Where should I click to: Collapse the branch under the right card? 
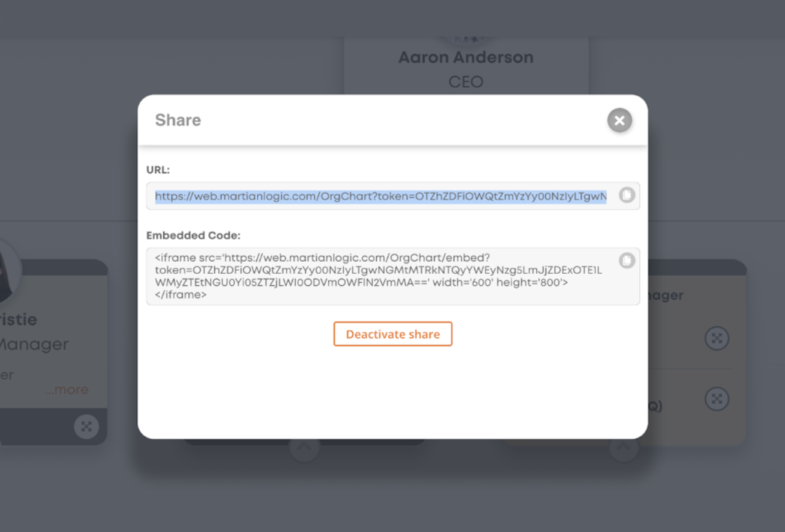tap(624, 447)
